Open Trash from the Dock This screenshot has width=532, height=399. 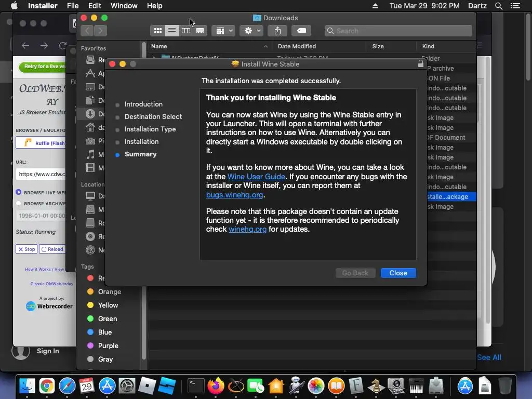tap(505, 386)
